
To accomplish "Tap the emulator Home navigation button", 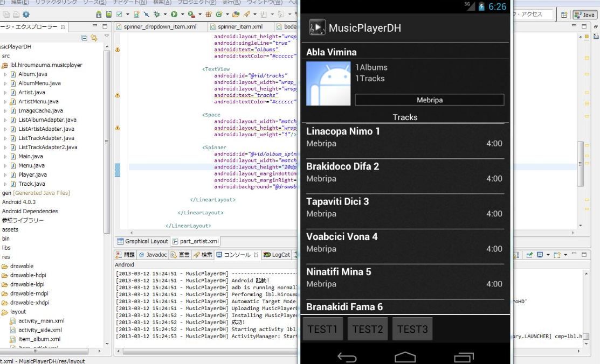I will 405,357.
